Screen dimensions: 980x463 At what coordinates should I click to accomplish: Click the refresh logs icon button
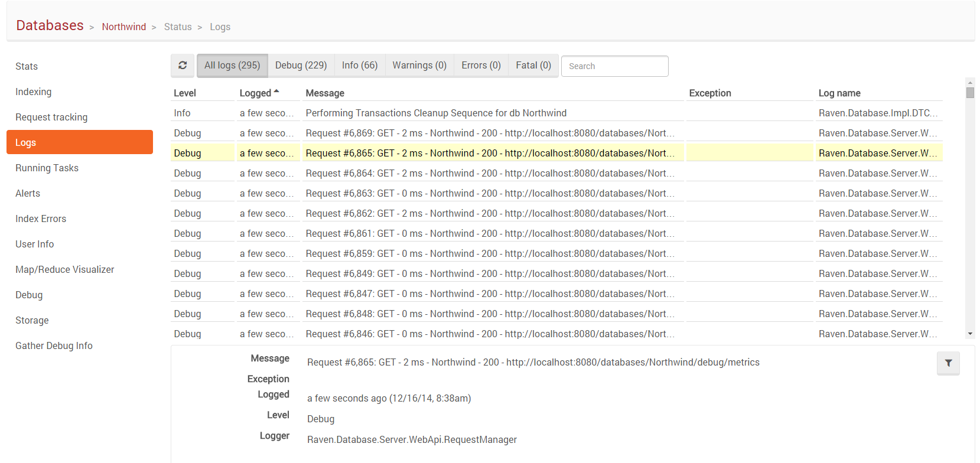point(183,66)
